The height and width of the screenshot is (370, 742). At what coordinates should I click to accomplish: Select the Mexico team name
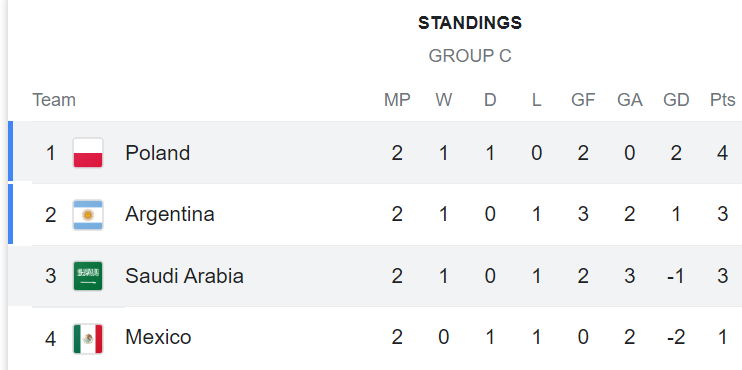(159, 337)
